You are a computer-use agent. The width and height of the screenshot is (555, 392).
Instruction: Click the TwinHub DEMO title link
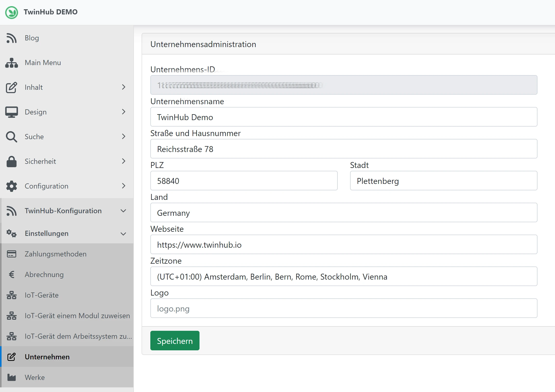tap(50, 12)
